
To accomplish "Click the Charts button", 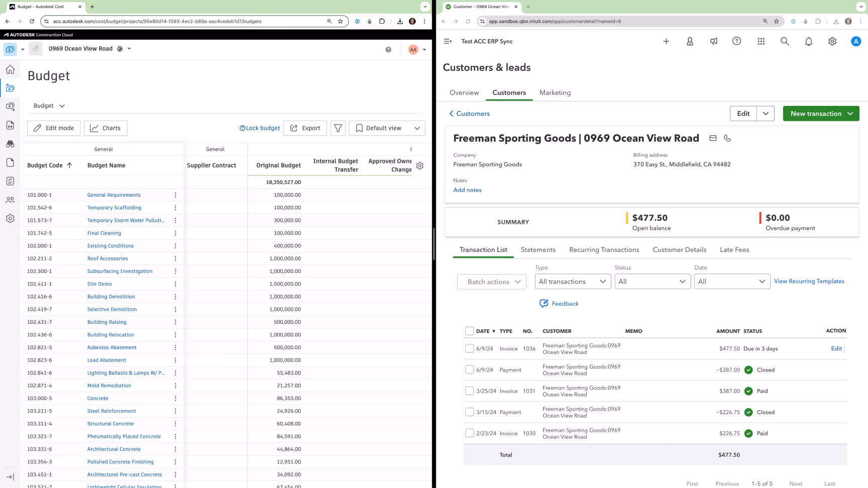I will 105,128.
